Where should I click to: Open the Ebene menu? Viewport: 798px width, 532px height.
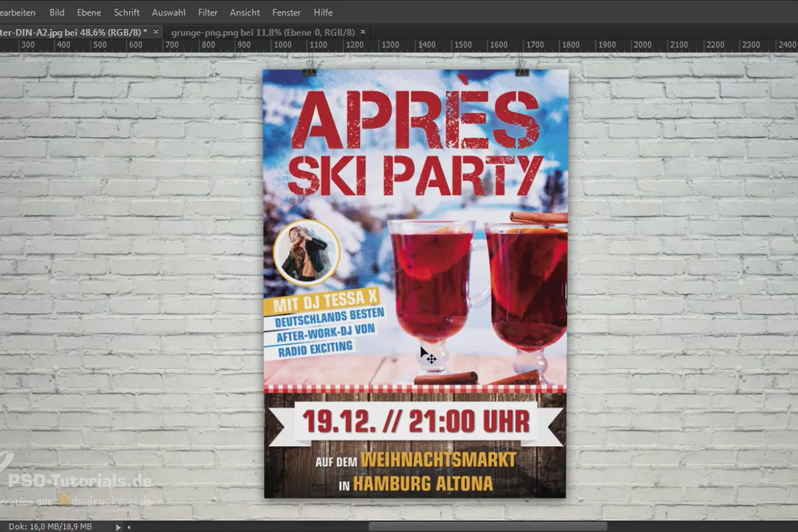pyautogui.click(x=89, y=12)
